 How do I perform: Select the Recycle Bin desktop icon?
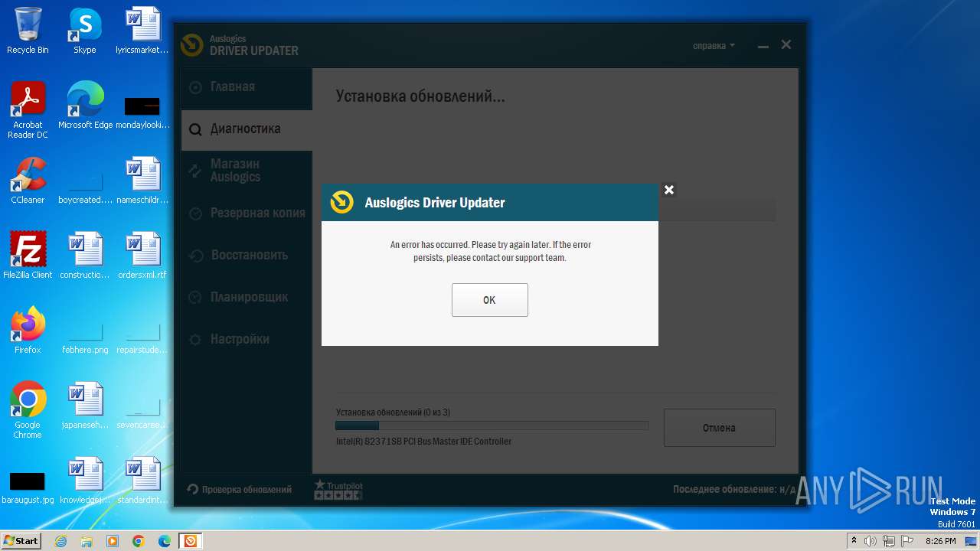(x=28, y=31)
